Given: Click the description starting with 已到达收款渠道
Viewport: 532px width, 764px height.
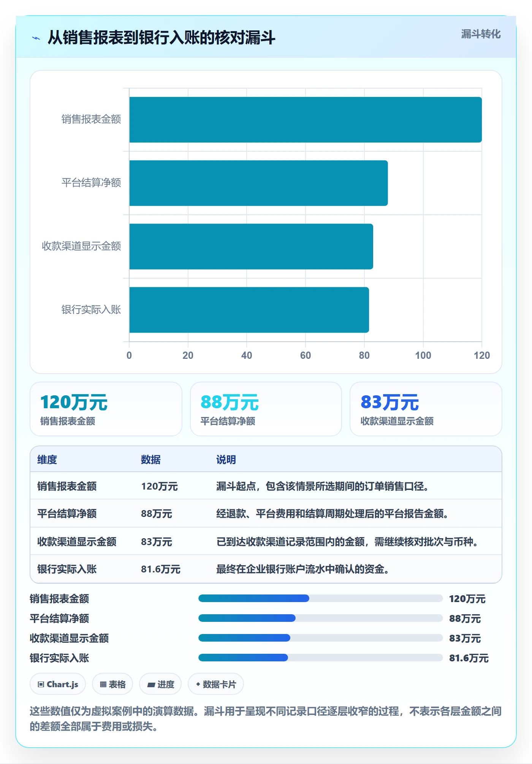Looking at the screenshot, I should [x=347, y=542].
